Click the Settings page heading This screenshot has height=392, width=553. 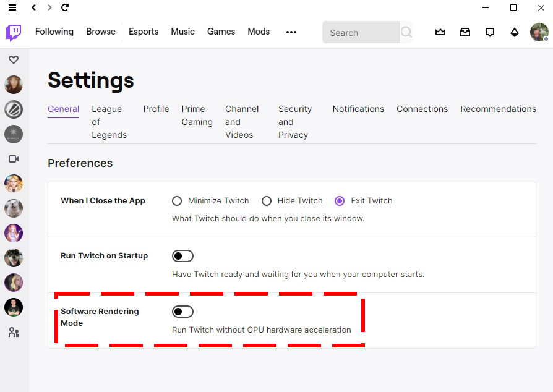point(91,80)
